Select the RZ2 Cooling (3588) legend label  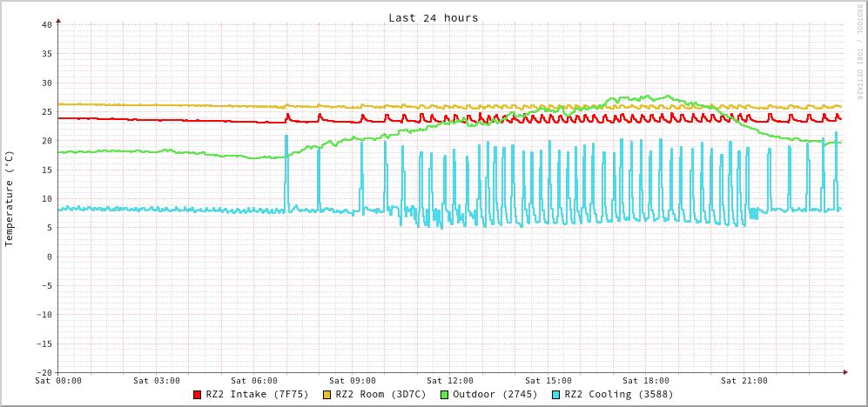(x=618, y=394)
